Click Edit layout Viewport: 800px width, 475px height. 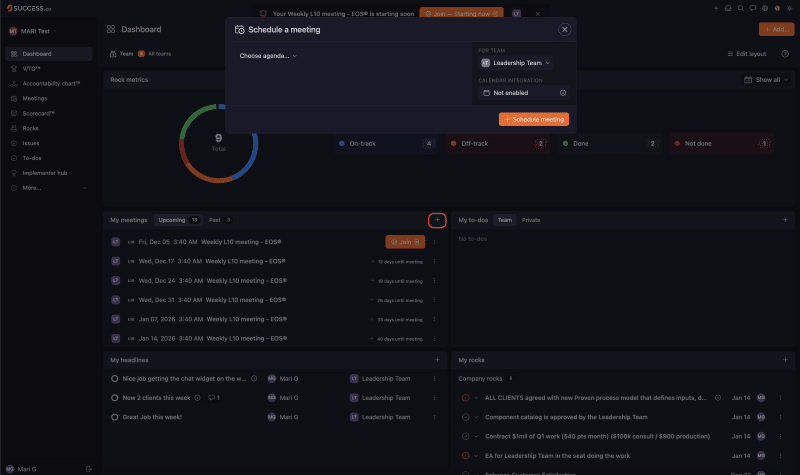pos(746,54)
